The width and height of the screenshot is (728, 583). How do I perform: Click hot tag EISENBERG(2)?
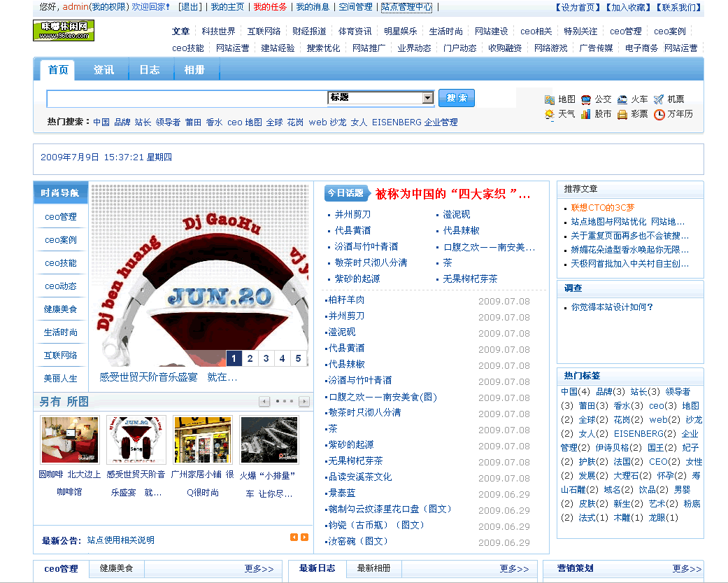645,433
